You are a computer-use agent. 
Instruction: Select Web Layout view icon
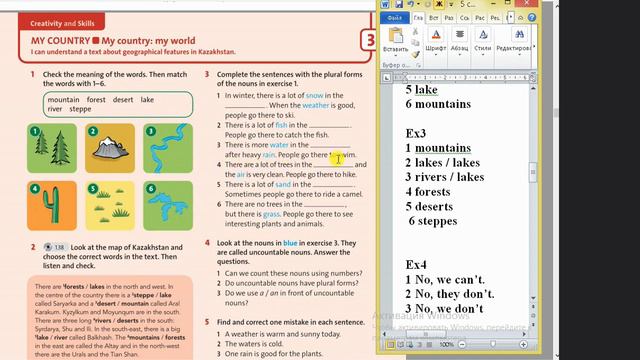tap(409, 344)
